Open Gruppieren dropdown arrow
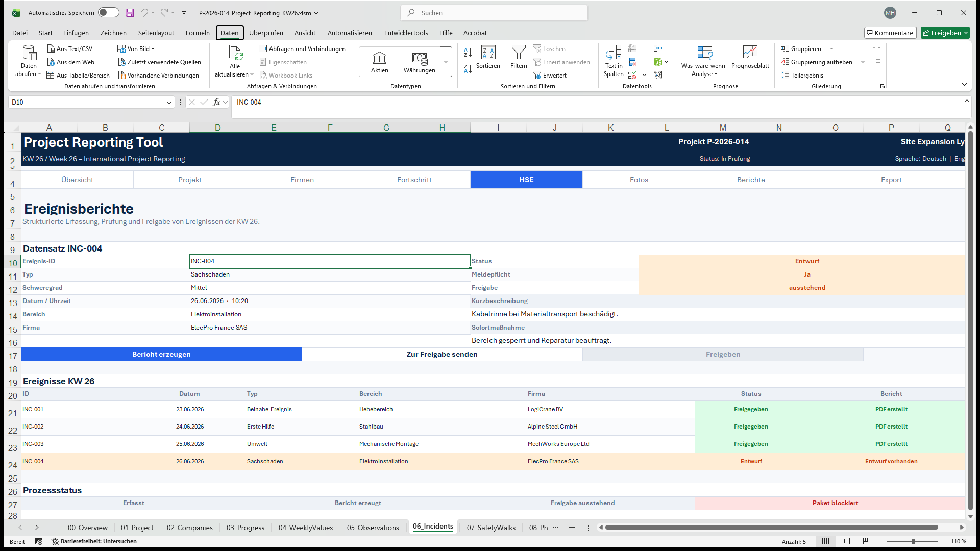This screenshot has width=980, height=551. (831, 48)
